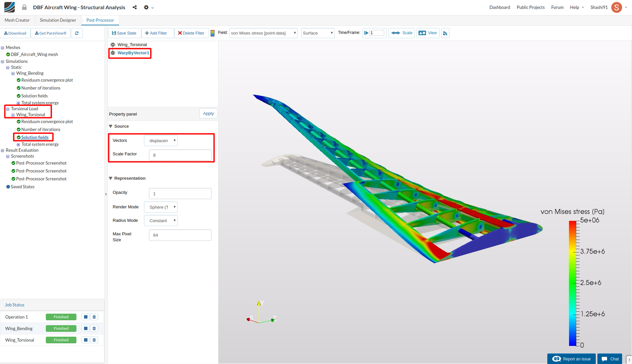632x364 pixels.
Task: Open the Render Mode dropdown
Action: [x=161, y=207]
